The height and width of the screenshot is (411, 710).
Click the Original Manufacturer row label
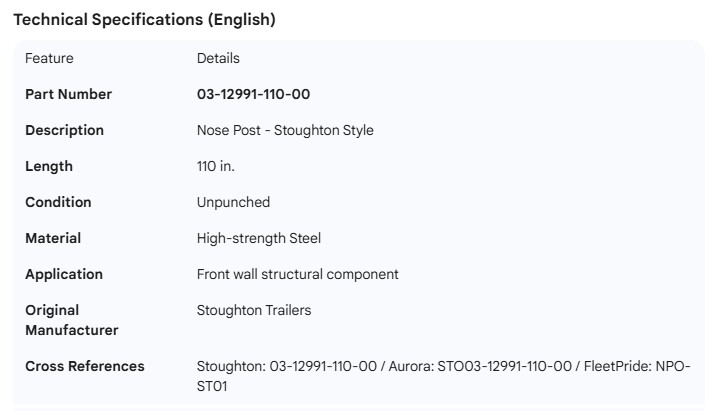(71, 320)
